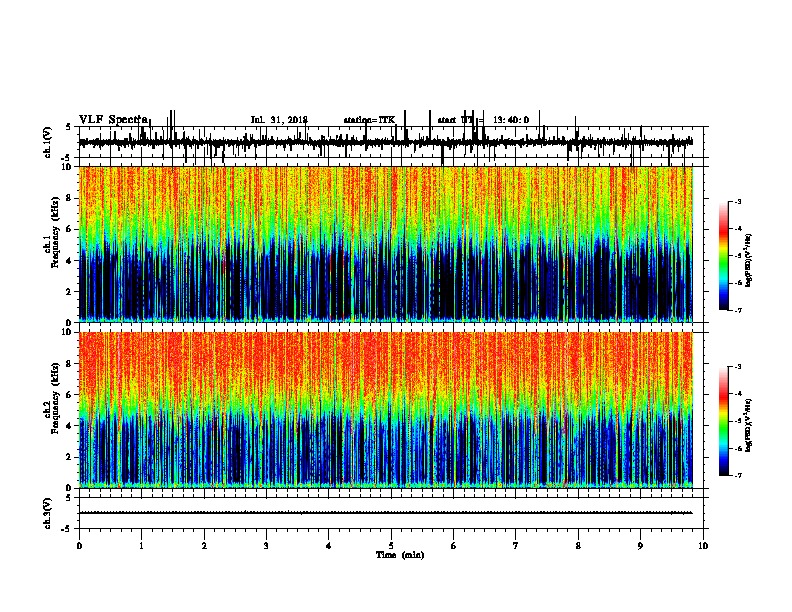792x612 pixels.
Task: Click the date label above the plot
Action: click(279, 120)
